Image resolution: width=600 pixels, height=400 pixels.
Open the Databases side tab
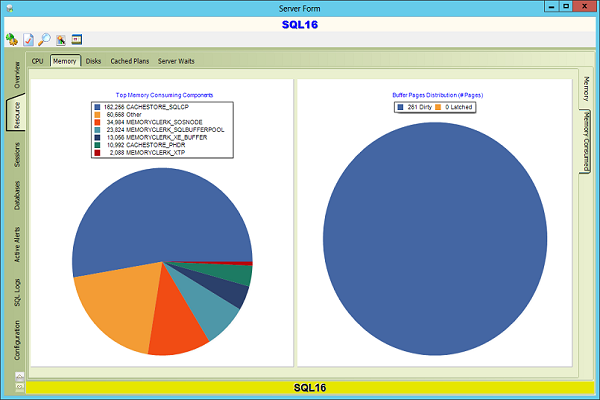(17, 196)
